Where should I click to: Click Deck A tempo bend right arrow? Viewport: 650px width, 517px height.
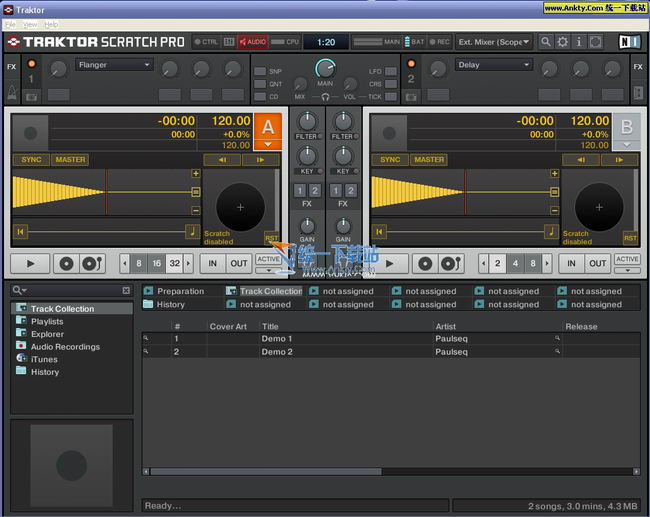tap(260, 160)
